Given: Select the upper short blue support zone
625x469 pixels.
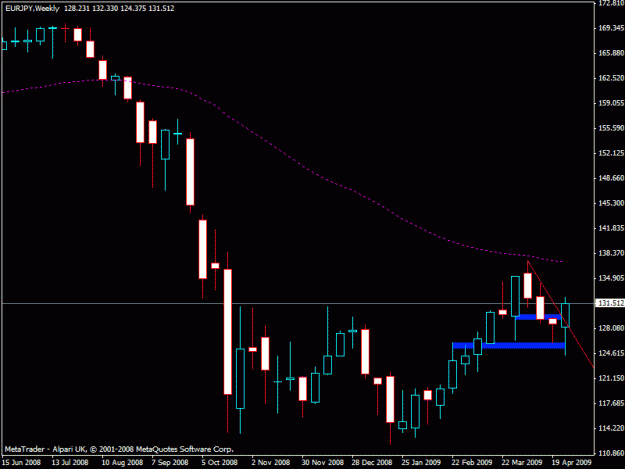Looking at the screenshot, I should [x=538, y=317].
